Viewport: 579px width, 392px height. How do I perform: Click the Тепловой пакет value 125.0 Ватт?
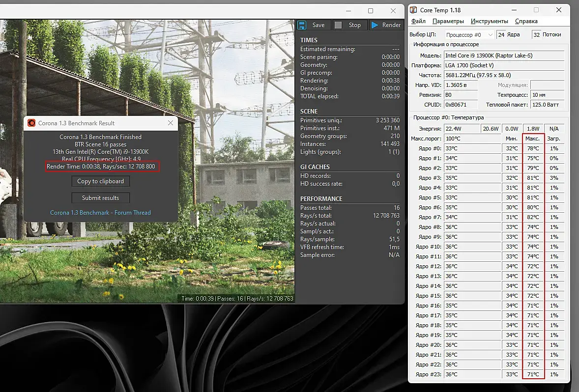[x=547, y=105]
